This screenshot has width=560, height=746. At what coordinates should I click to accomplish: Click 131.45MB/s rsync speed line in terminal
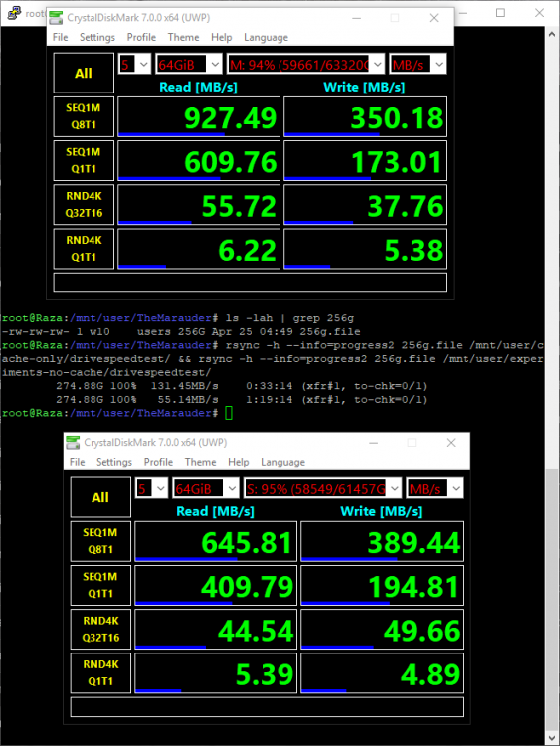point(242,386)
